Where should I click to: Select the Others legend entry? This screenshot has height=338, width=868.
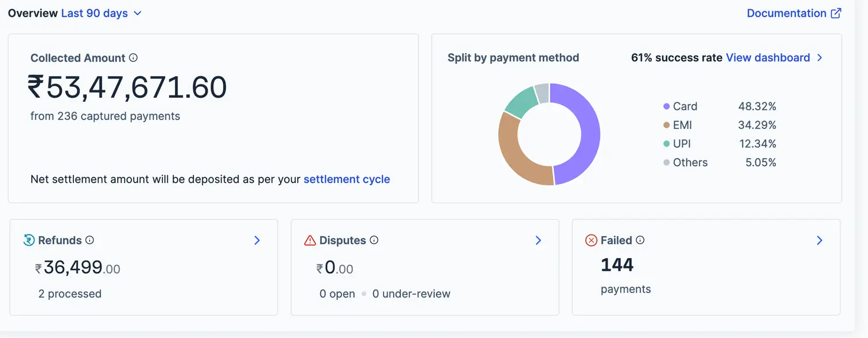click(690, 163)
